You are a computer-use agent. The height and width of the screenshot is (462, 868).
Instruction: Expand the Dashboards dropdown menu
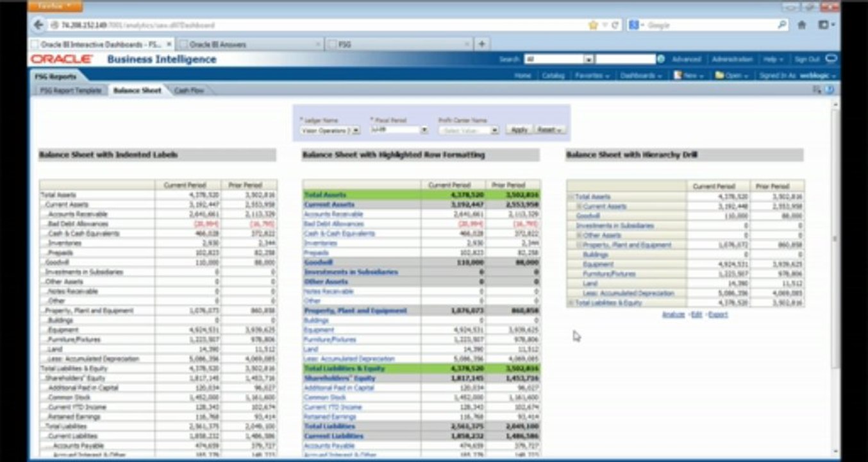(x=641, y=75)
